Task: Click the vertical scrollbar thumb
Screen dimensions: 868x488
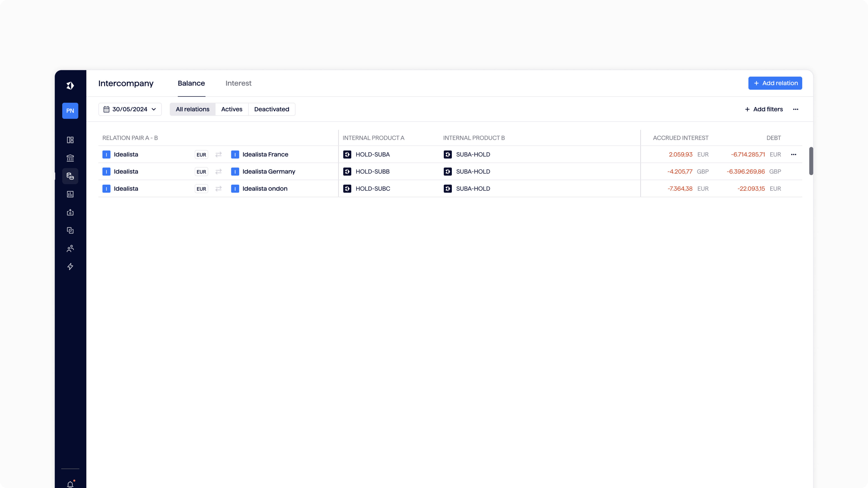Action: pos(811,161)
